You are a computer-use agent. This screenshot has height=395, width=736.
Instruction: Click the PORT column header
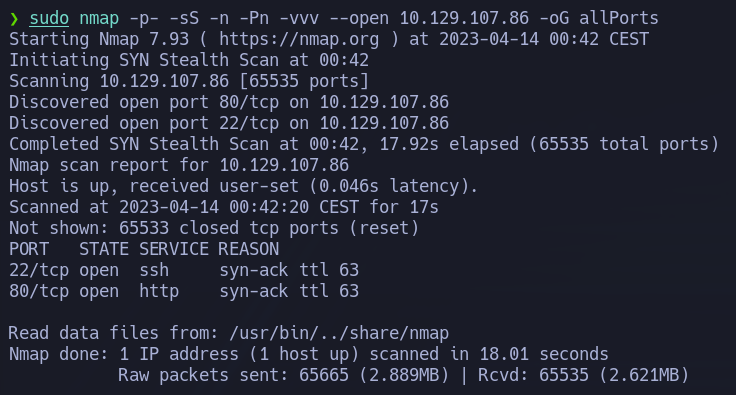[29, 249]
